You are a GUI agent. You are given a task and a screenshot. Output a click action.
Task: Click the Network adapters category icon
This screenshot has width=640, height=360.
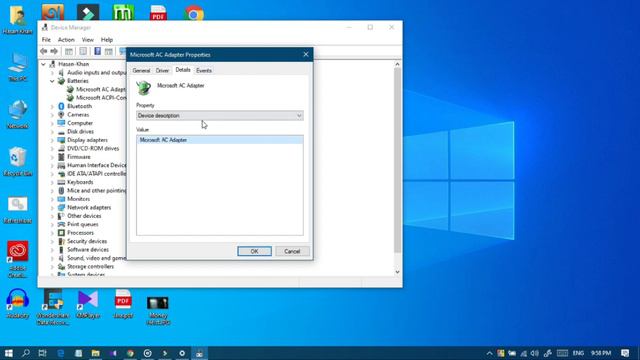tap(61, 207)
